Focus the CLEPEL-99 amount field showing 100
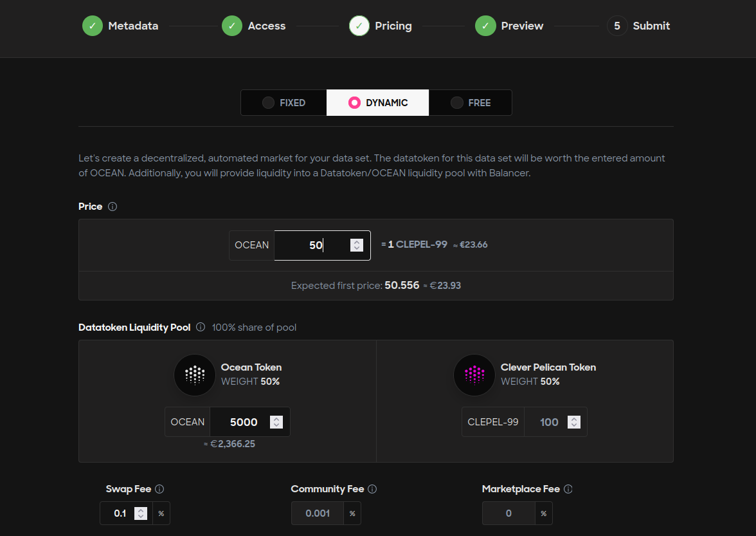This screenshot has width=756, height=536. coord(555,421)
